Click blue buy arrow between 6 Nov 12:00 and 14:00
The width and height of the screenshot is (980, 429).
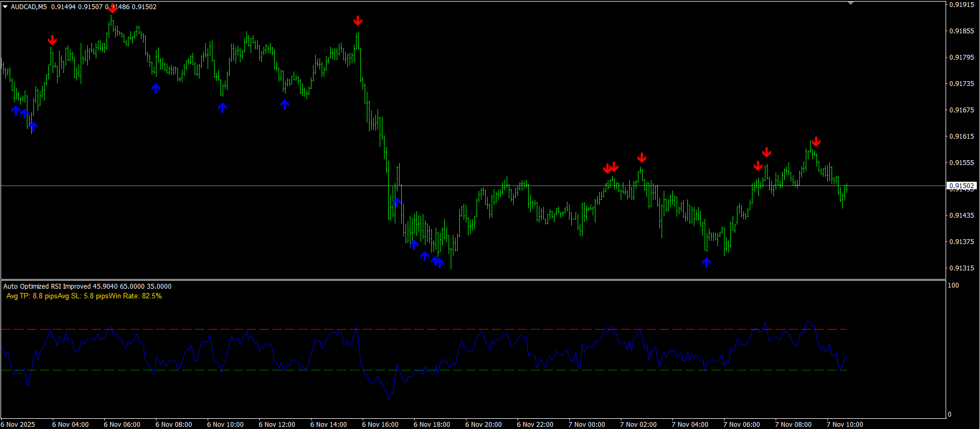pyautogui.click(x=285, y=104)
